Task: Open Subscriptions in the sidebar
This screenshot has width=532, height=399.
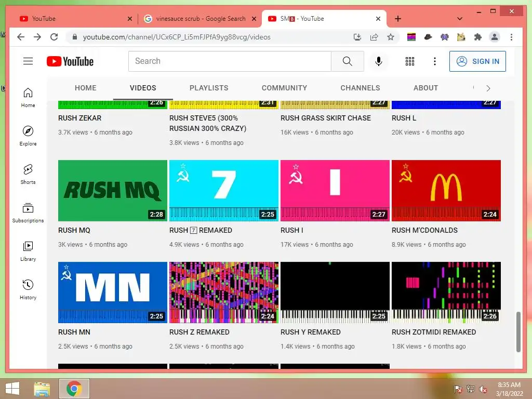Action: tap(28, 212)
